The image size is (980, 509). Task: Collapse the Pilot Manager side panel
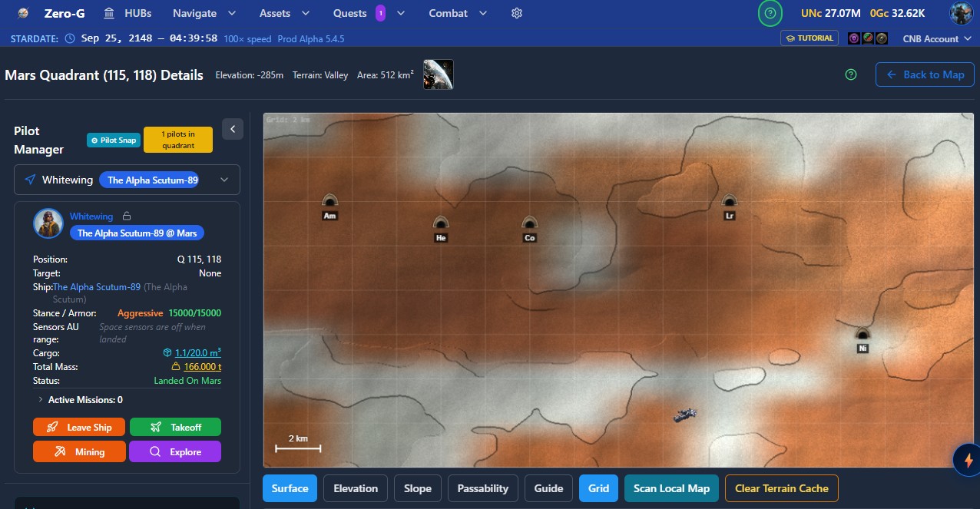click(233, 129)
